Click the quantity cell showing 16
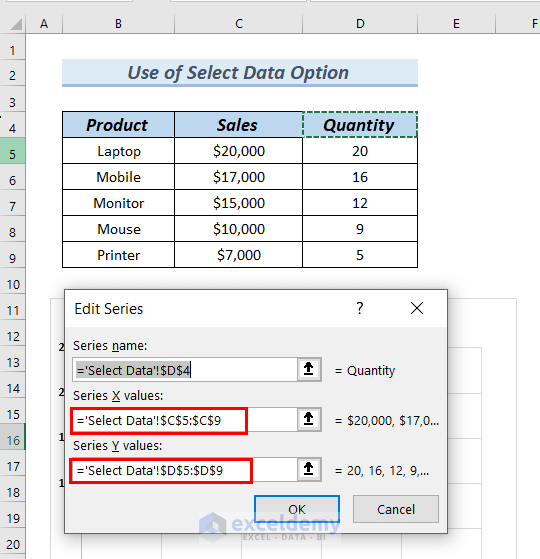This screenshot has height=559, width=540. (360, 177)
